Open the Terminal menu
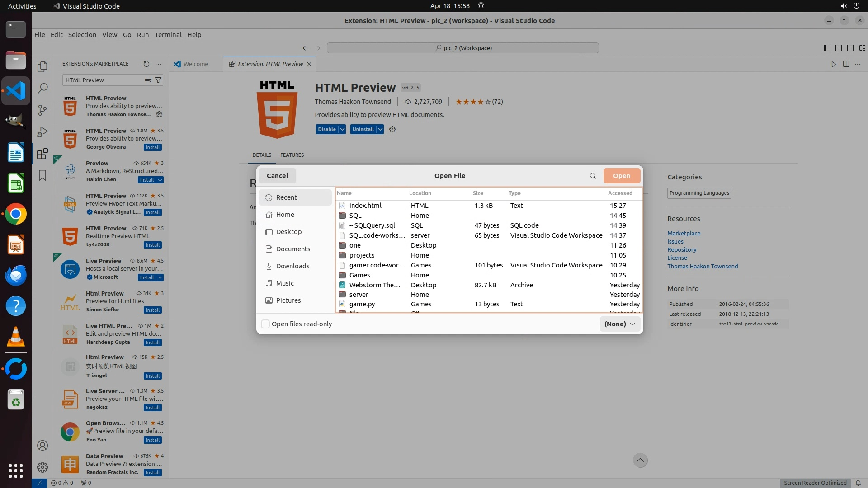 point(168,35)
